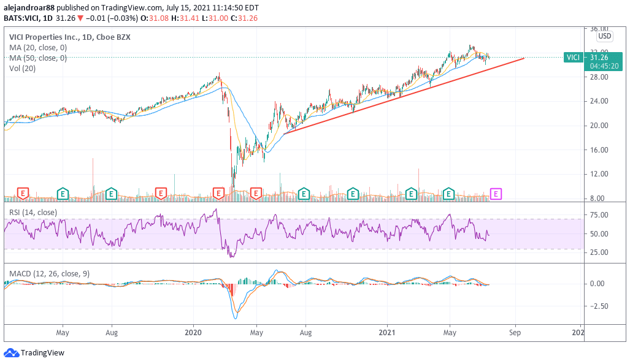
Task: Click the 2021 label on the time axis
Action: coord(387,333)
